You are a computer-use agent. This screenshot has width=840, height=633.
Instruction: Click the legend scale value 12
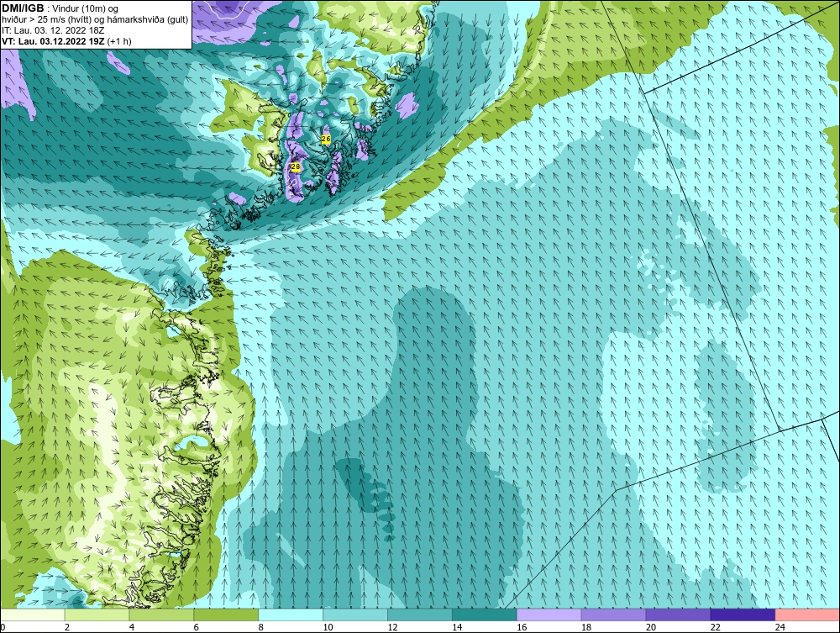pyautogui.click(x=392, y=627)
